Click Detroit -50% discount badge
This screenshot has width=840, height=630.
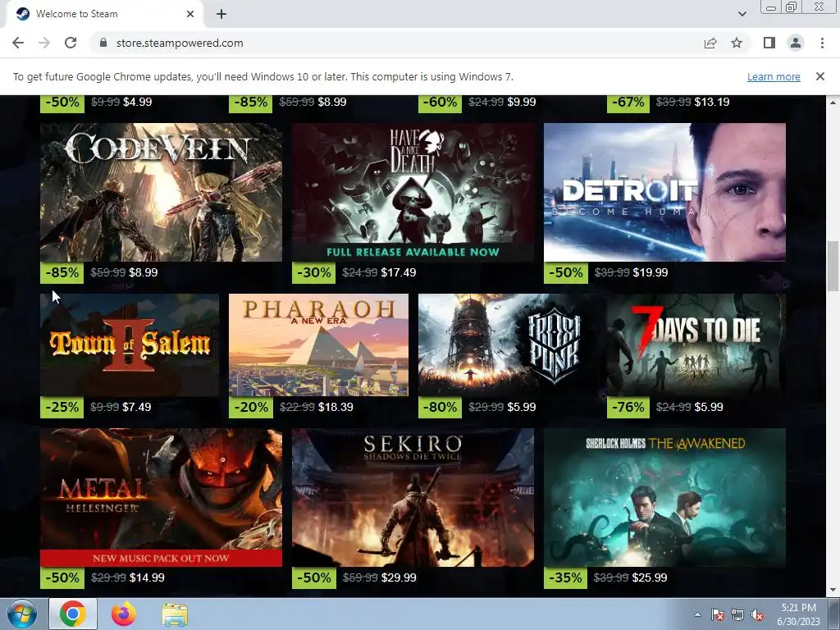tap(566, 272)
